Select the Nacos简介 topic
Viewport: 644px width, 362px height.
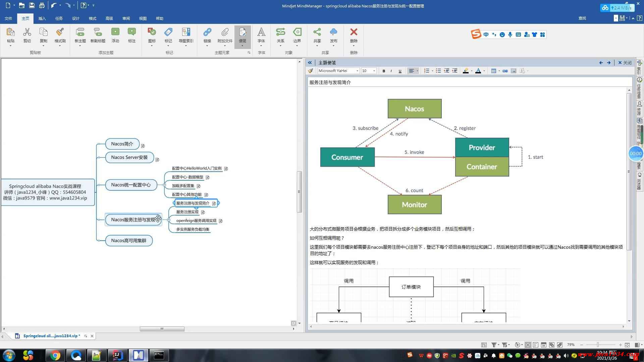tap(122, 144)
